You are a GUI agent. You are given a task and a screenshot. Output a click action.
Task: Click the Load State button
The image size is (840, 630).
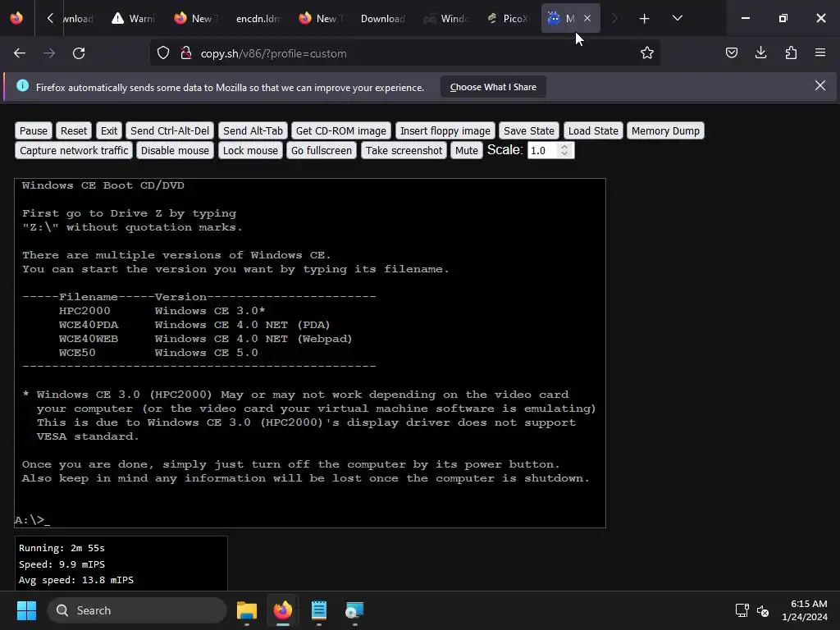593,130
